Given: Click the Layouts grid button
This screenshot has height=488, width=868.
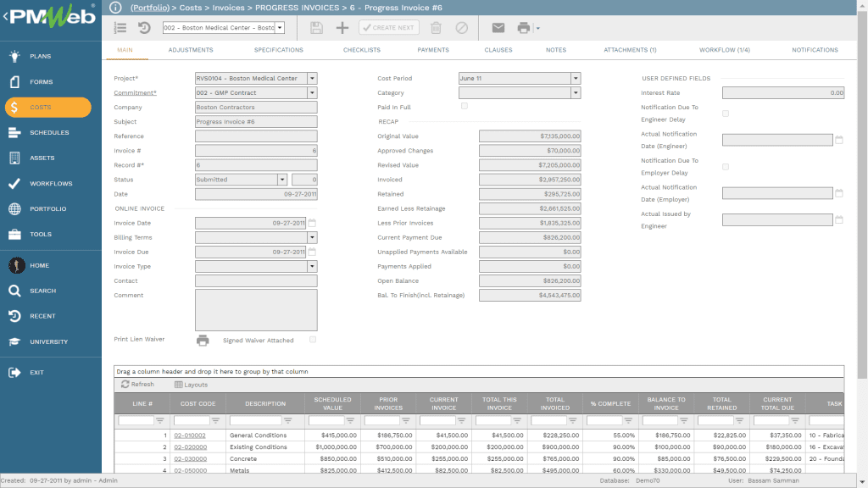Looking at the screenshot, I should 191,385.
